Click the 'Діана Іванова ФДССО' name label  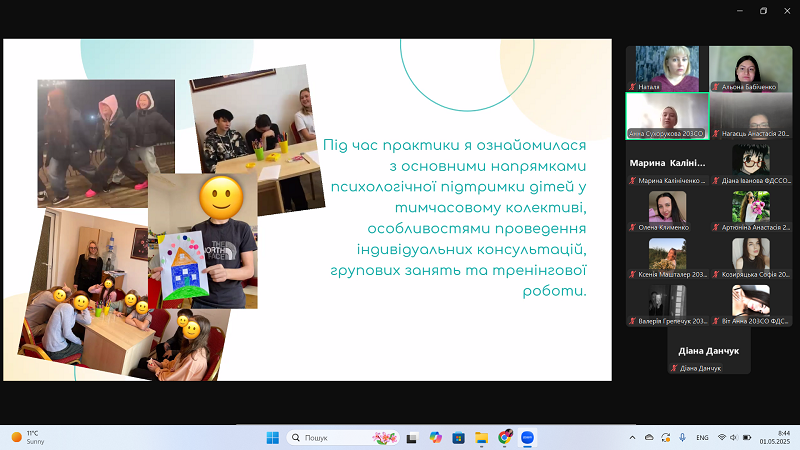pos(756,181)
